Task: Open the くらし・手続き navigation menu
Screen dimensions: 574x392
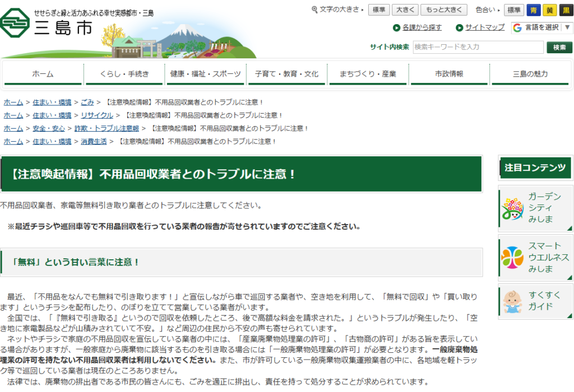Action: pyautogui.click(x=124, y=73)
